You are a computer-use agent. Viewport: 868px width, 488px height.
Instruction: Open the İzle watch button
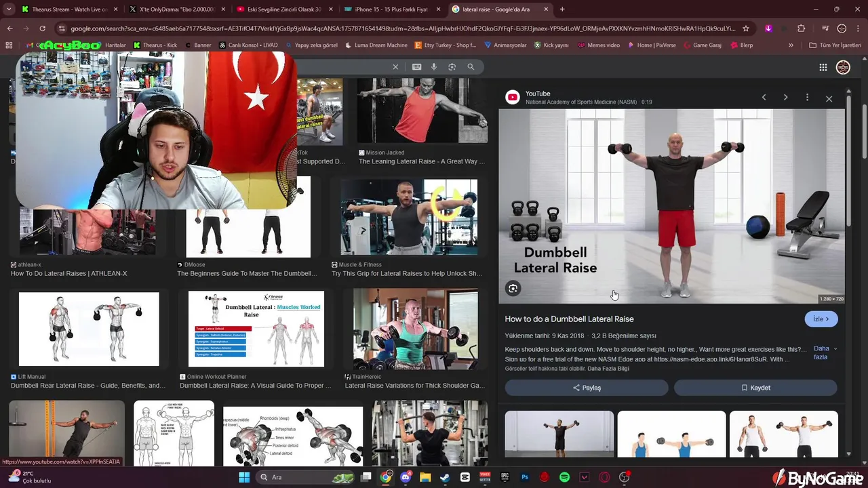pyautogui.click(x=821, y=319)
